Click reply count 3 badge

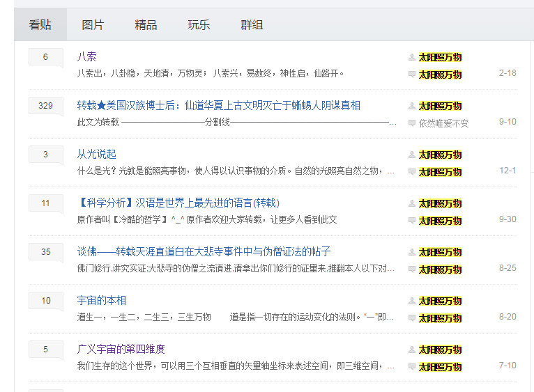[x=45, y=154]
